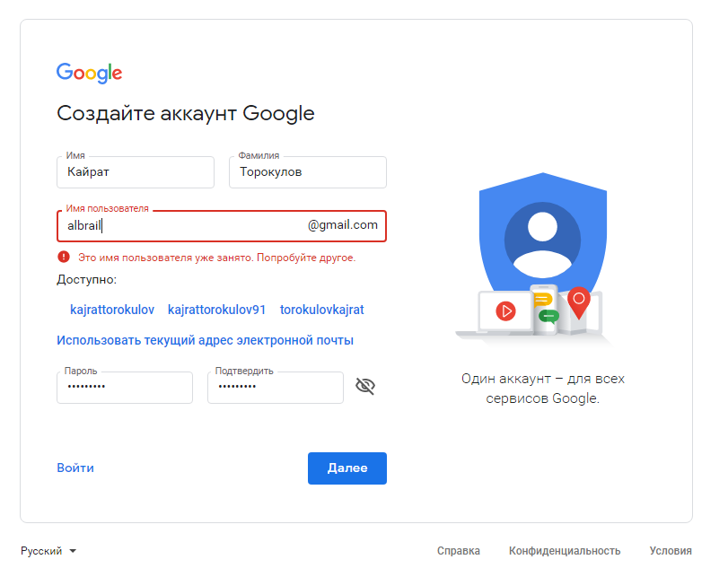728x577 pixels.
Task: Select suggested username kajrattorokulov
Action: point(112,310)
